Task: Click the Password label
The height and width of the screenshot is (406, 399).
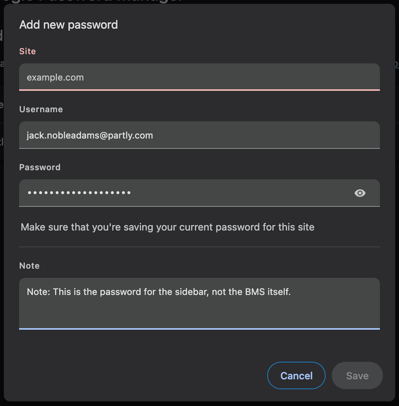Action: [x=40, y=167]
